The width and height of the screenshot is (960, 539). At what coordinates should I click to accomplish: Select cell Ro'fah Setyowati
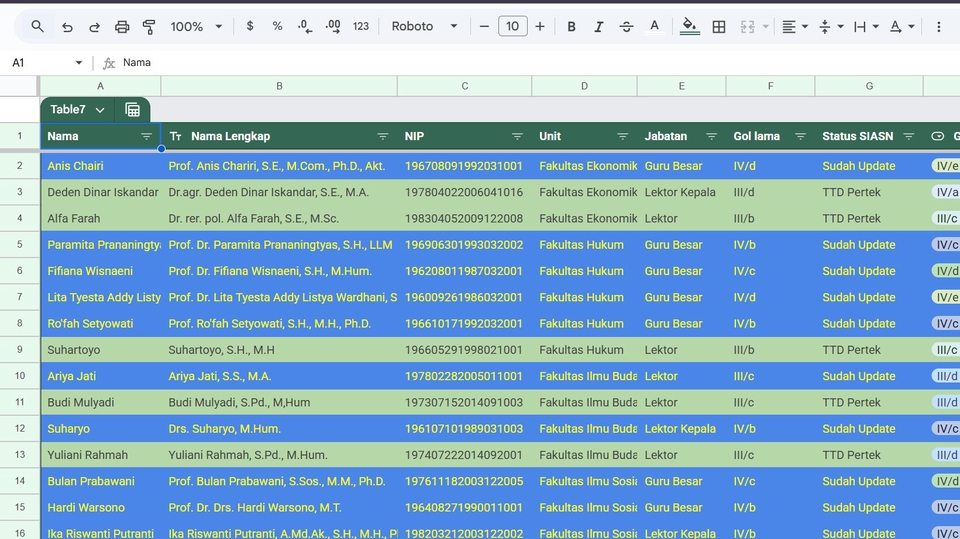point(100,323)
